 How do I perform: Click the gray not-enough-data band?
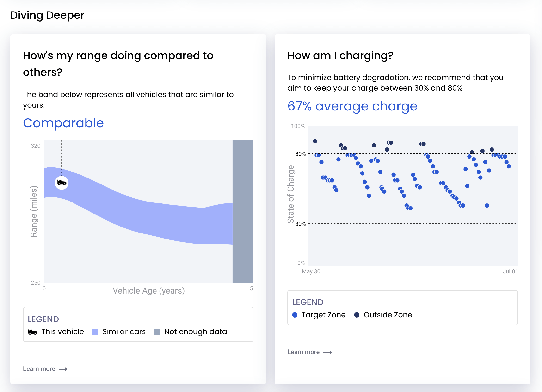point(243,211)
